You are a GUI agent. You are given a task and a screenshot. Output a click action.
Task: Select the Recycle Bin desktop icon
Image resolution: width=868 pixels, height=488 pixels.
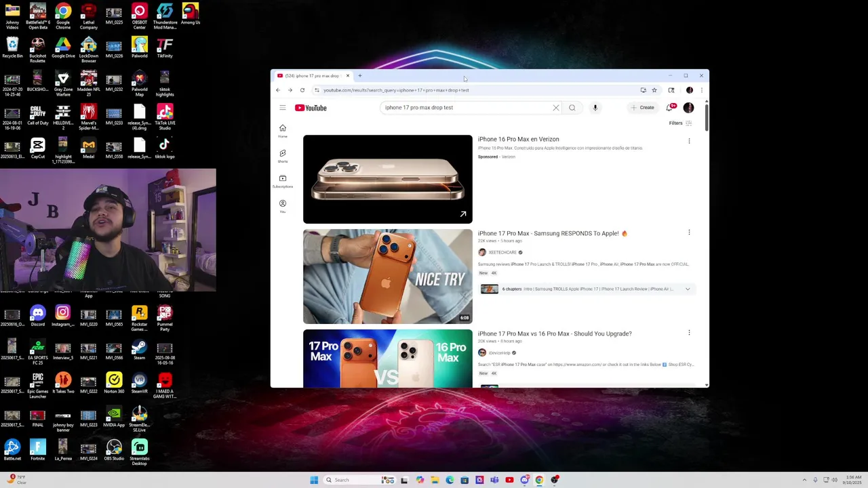pos(12,47)
